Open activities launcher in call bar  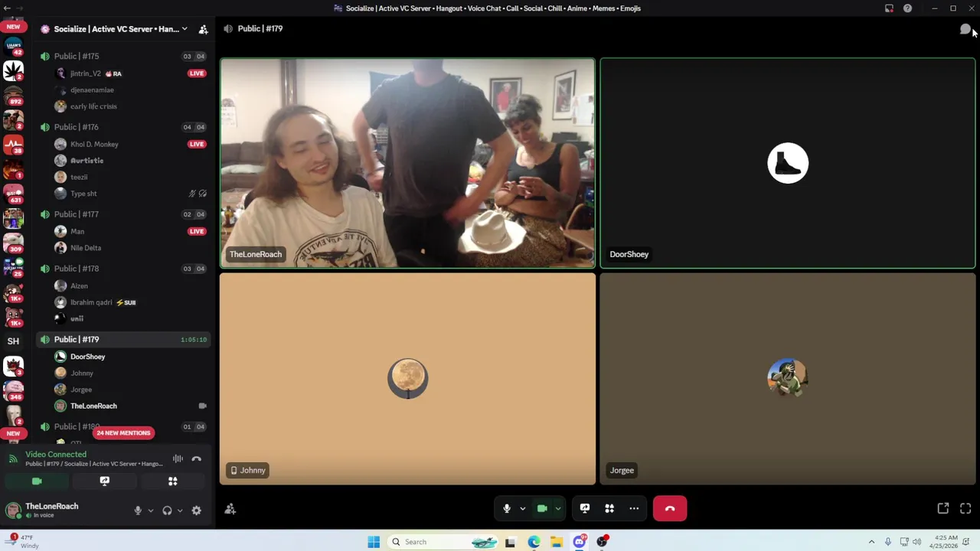click(x=609, y=508)
